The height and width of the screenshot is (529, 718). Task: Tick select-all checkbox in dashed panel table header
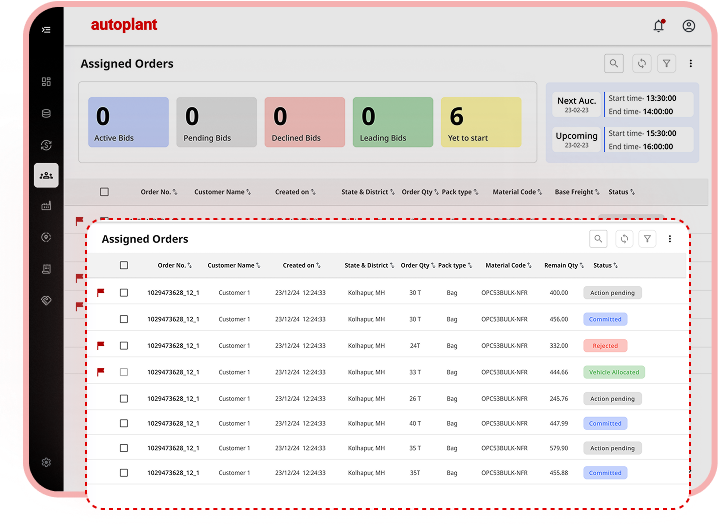pyautogui.click(x=124, y=266)
